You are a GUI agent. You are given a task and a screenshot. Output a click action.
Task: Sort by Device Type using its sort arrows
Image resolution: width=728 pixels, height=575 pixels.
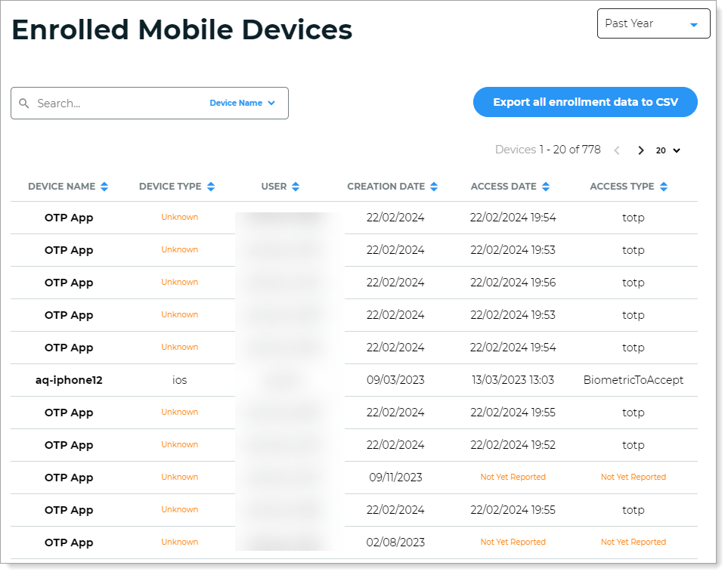(x=212, y=186)
